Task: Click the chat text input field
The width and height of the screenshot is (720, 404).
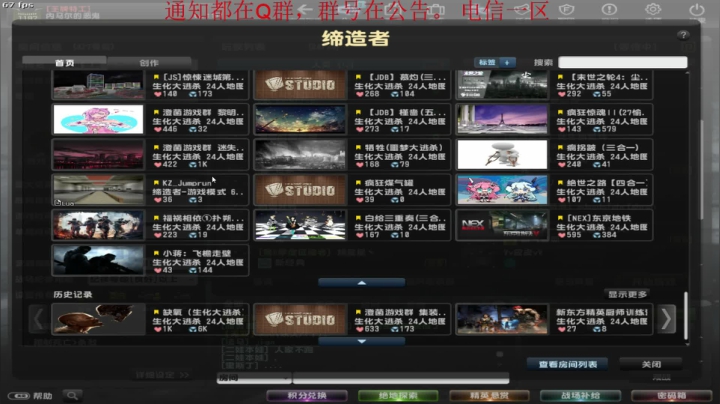Action: (x=401, y=378)
